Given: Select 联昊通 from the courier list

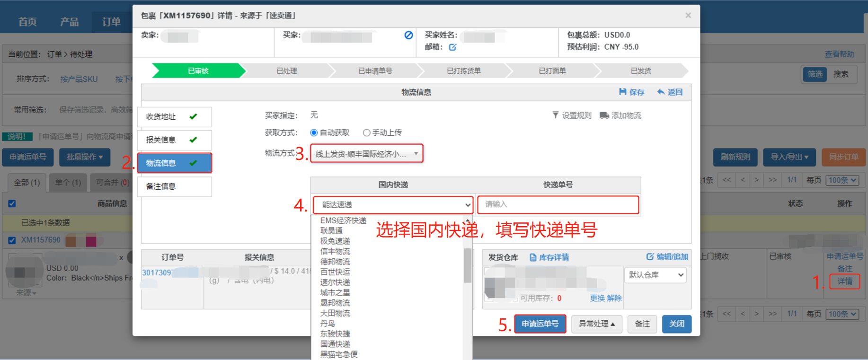Looking at the screenshot, I should point(331,231).
